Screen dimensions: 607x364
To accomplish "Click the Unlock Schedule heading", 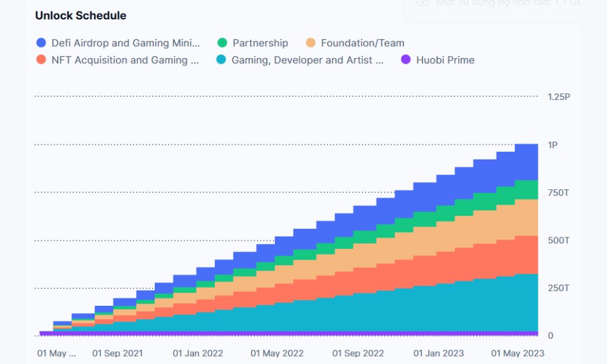I will (x=81, y=16).
